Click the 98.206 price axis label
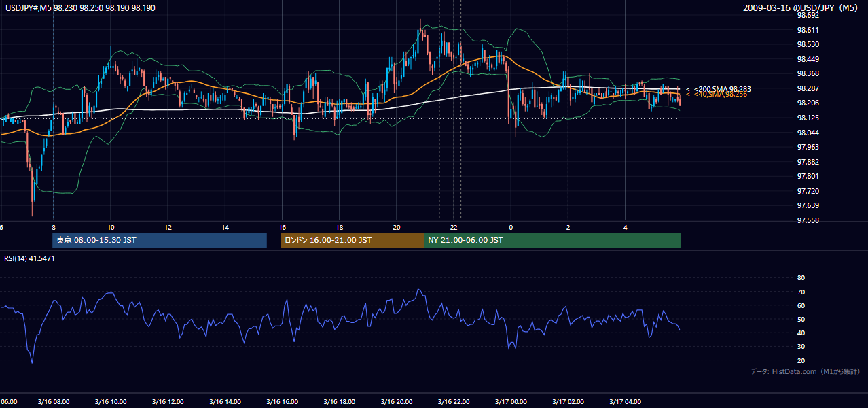 coord(808,103)
